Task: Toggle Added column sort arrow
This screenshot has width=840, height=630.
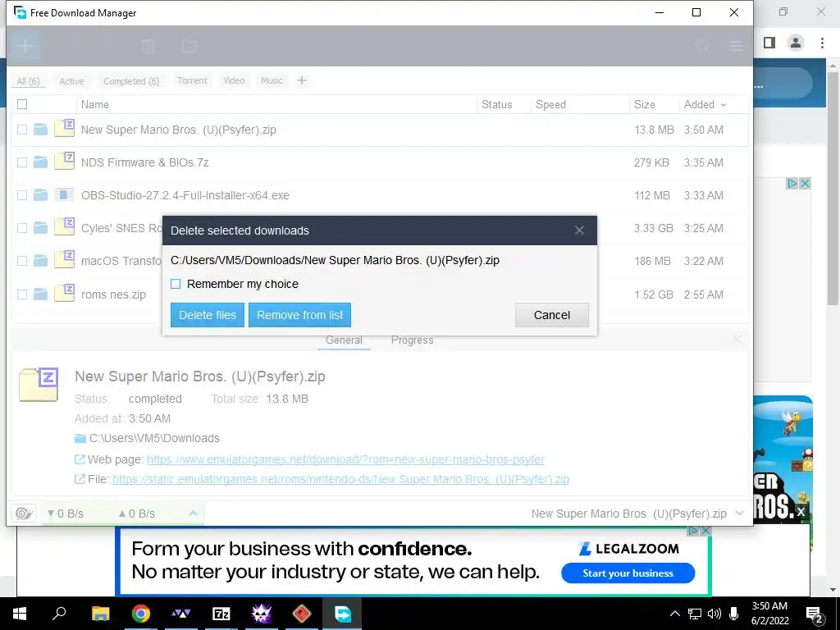Action: click(x=724, y=105)
